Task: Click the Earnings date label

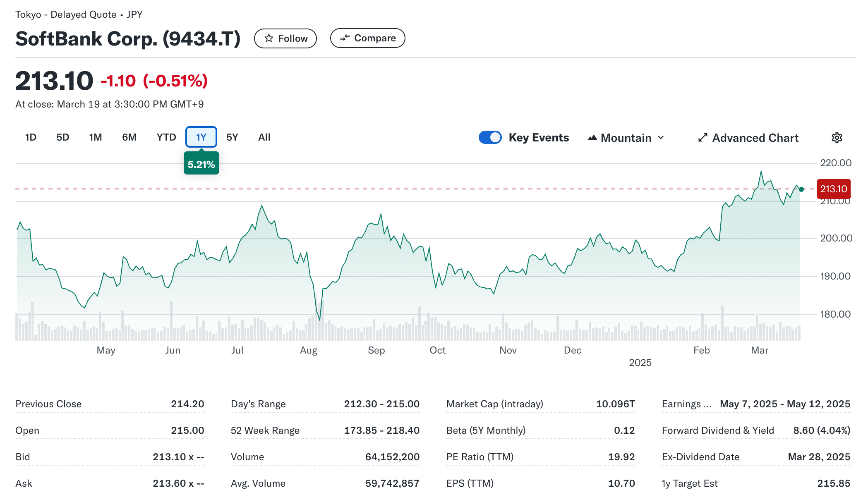Action: click(x=686, y=404)
